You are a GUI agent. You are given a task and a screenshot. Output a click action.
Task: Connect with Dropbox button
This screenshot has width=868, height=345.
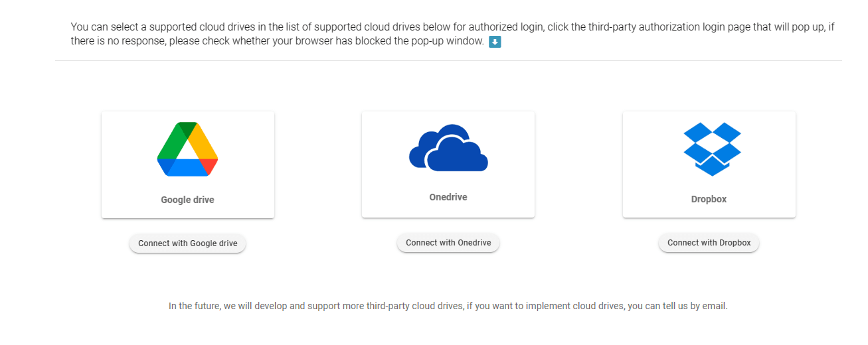(709, 243)
